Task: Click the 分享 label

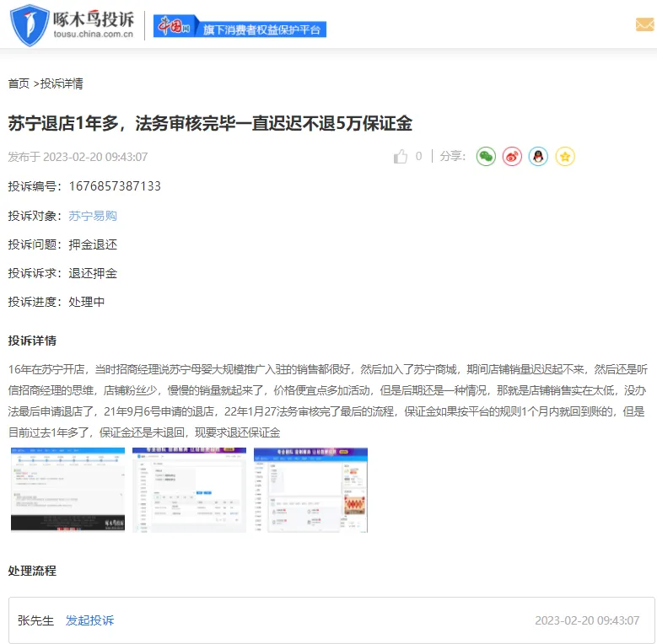Action: 453,156
